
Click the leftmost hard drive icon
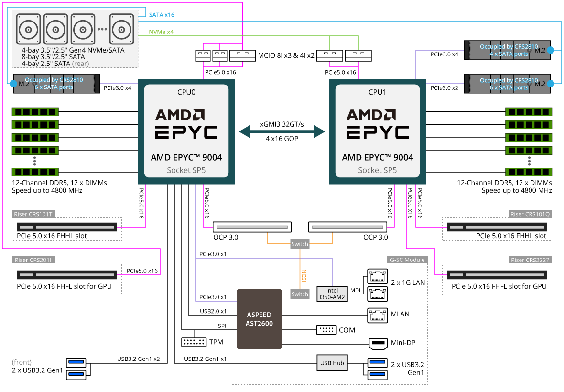click(28, 30)
